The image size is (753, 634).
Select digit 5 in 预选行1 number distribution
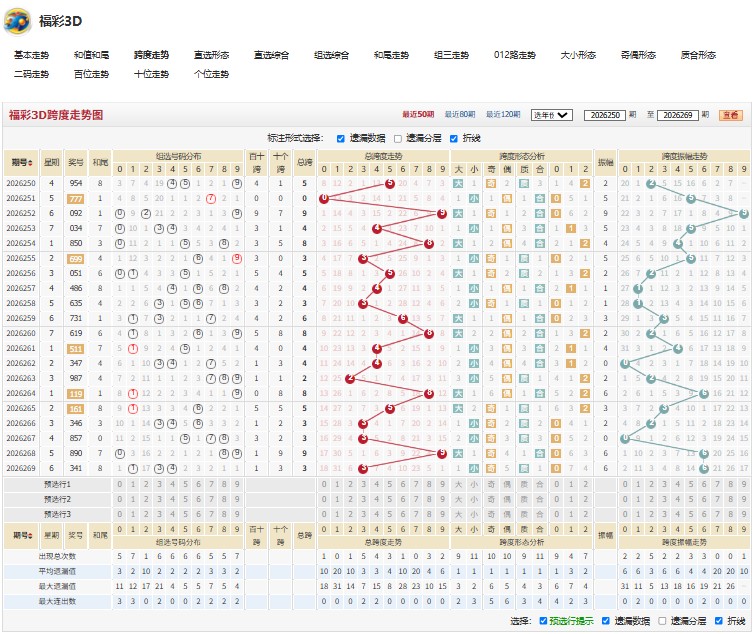[185, 484]
